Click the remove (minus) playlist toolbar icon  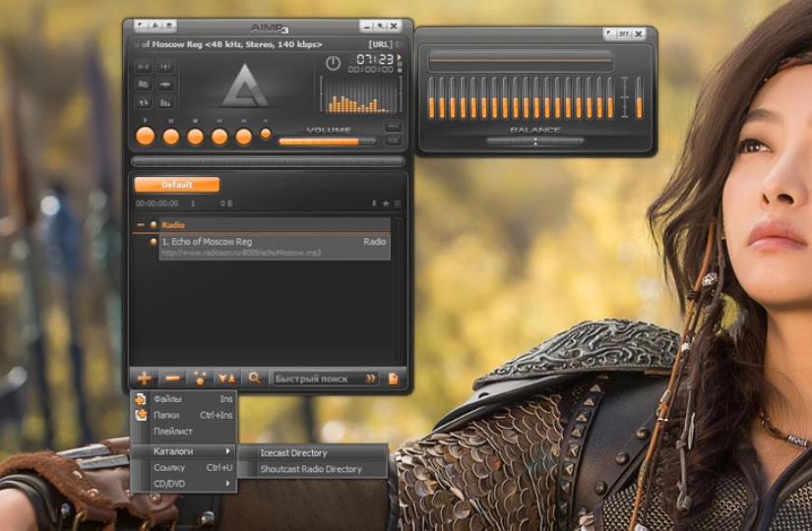[172, 378]
